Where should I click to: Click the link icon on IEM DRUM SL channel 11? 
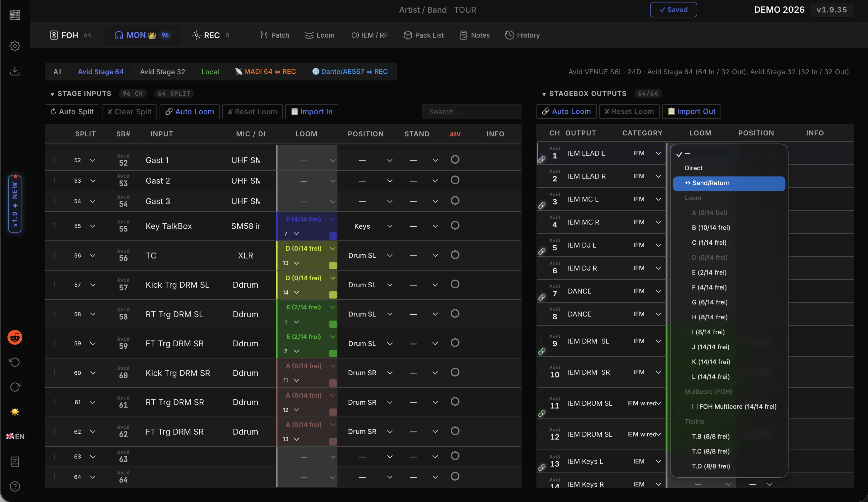[x=542, y=413]
